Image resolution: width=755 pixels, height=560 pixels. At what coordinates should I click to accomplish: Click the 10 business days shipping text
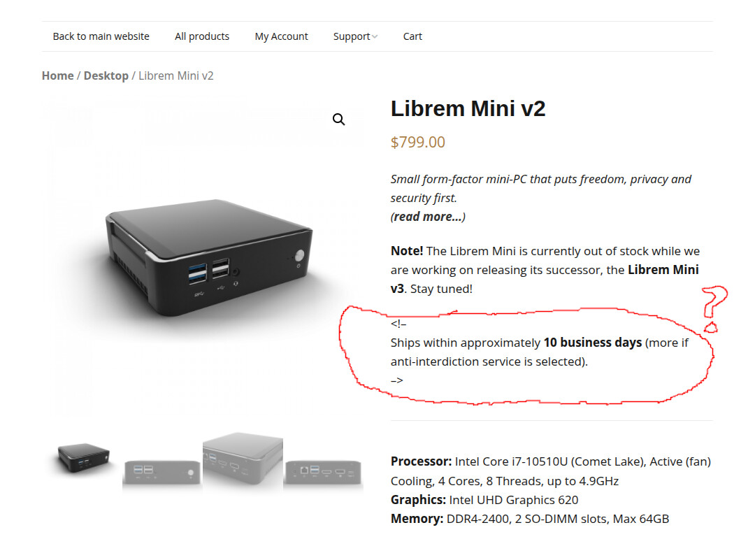[593, 343]
